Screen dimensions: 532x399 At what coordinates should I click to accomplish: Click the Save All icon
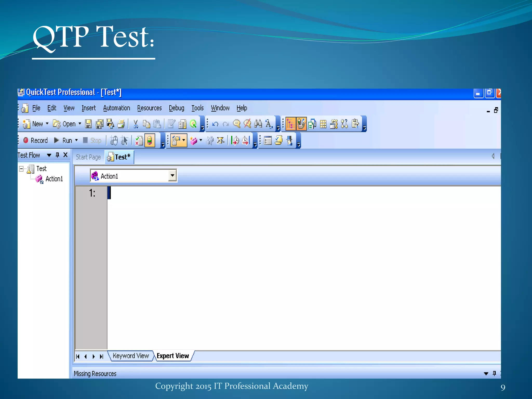(99, 124)
